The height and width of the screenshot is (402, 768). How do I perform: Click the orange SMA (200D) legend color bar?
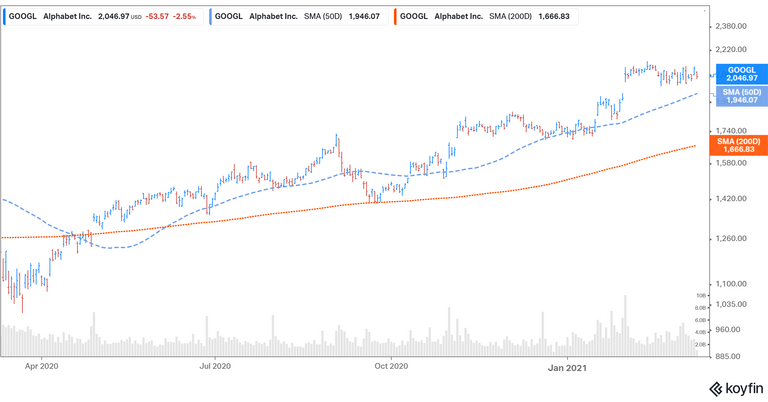[396, 17]
